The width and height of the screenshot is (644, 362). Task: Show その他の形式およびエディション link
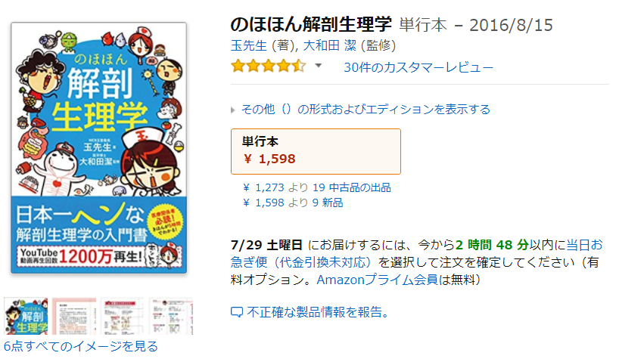(366, 110)
